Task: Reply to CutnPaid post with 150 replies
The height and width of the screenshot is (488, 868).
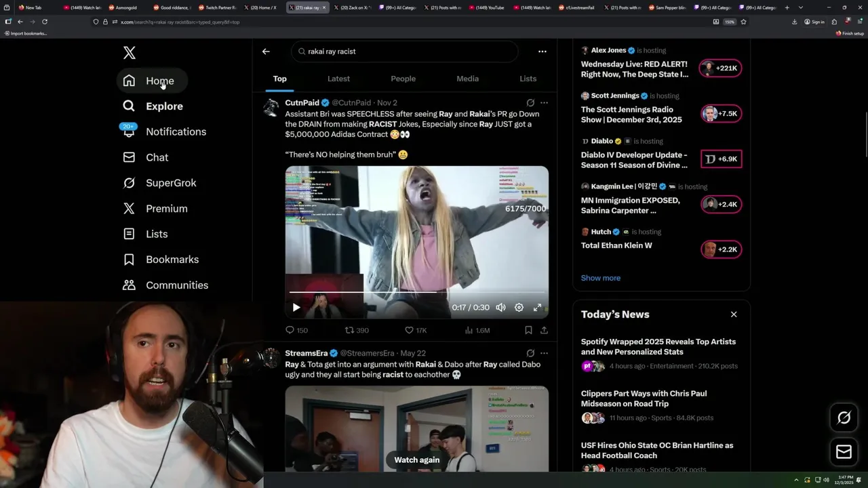Action: (x=296, y=330)
